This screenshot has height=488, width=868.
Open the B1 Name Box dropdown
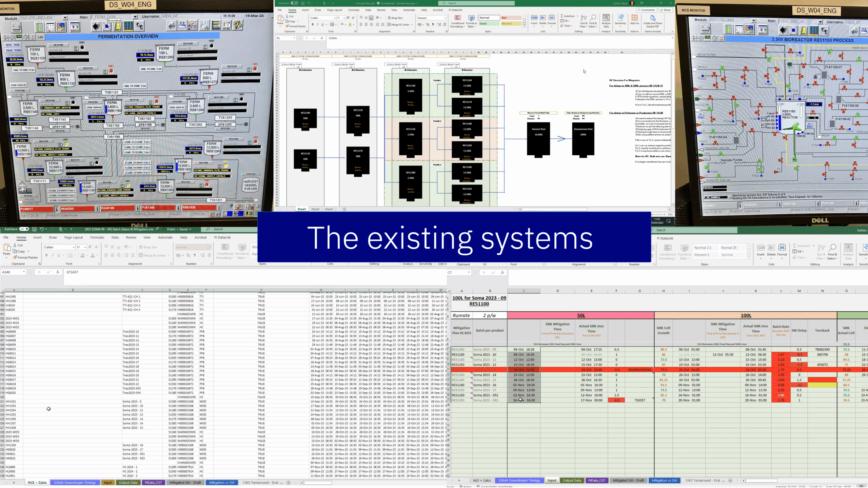294,38
